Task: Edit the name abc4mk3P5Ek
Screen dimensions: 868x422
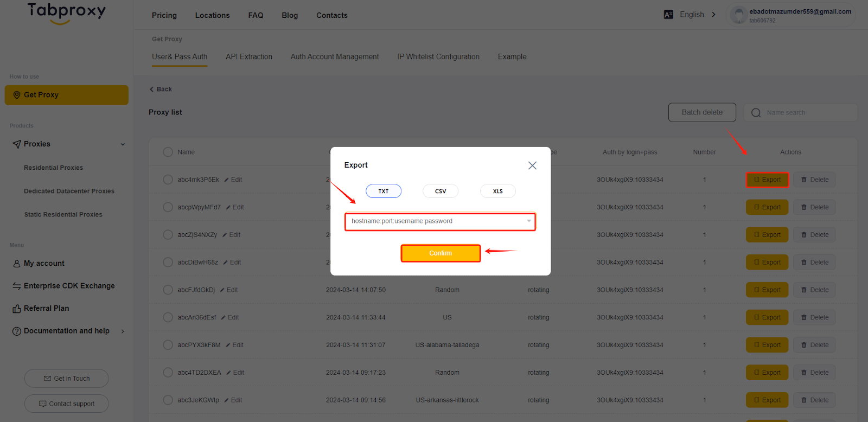Action: [233, 180]
